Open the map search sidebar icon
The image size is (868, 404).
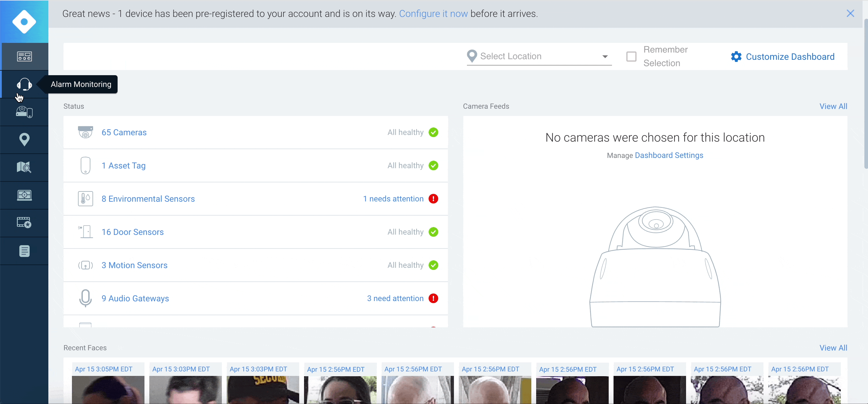click(x=24, y=167)
